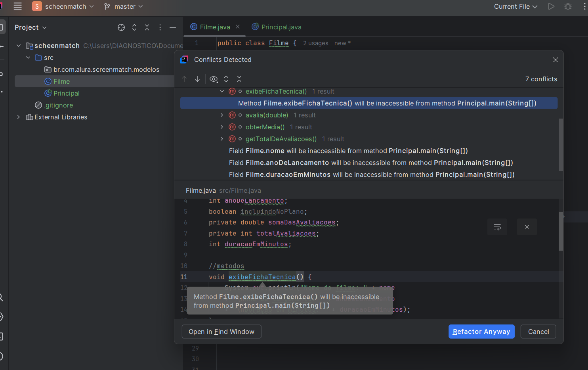Click the Filme class name in editor
The image size is (588, 370).
[x=279, y=43]
